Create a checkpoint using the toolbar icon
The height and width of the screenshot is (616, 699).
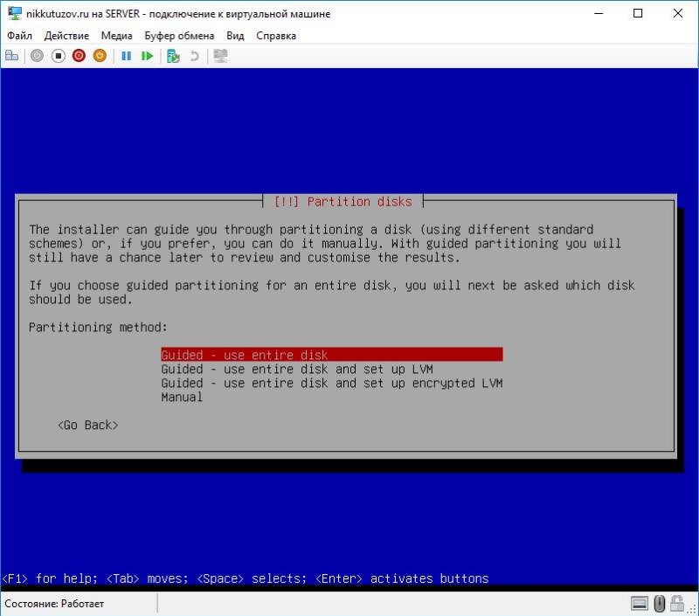pyautogui.click(x=173, y=56)
